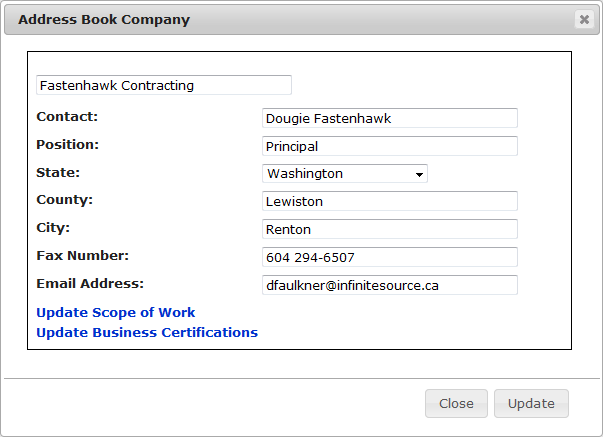This screenshot has width=603, height=437.
Task: Click the State: label
Action: point(58,172)
